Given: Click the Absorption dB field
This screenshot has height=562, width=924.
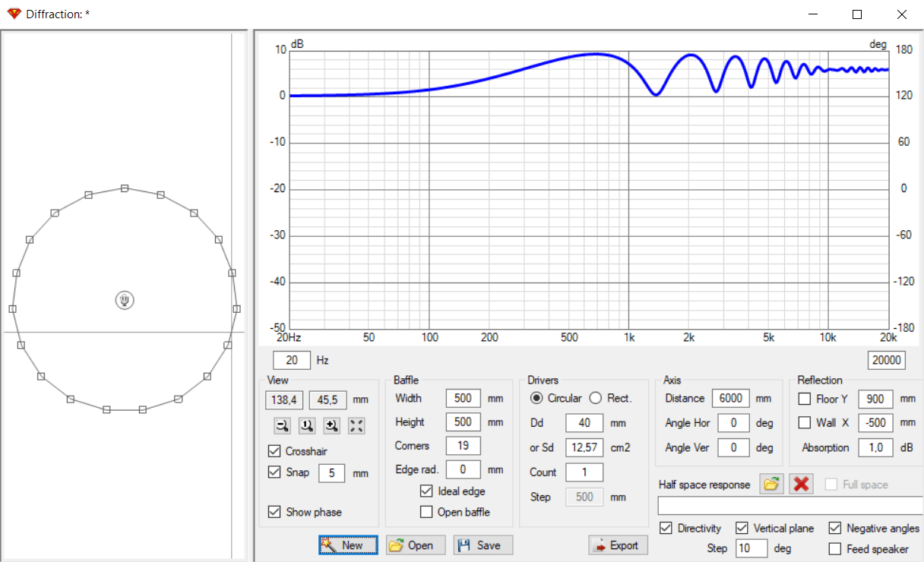Looking at the screenshot, I should click(875, 447).
